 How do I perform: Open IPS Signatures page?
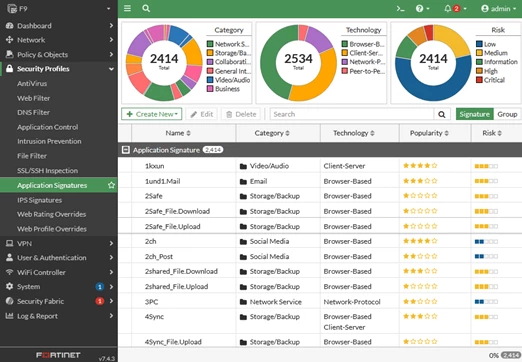pyautogui.click(x=40, y=200)
